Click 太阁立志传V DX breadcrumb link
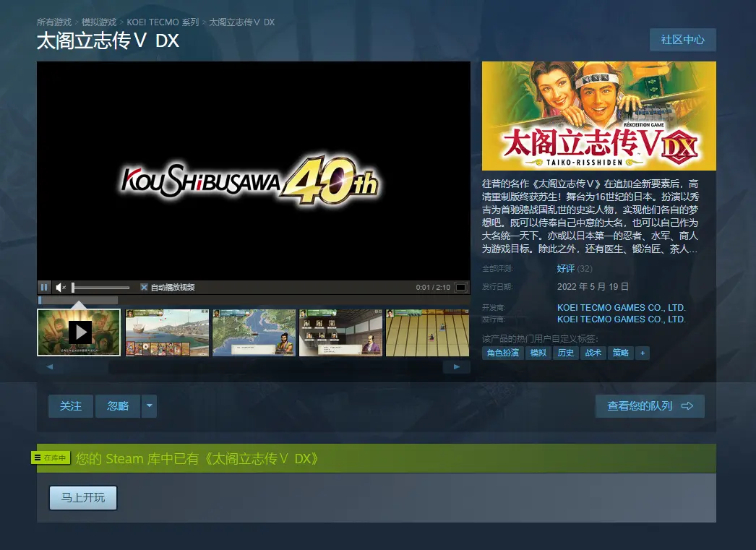756x550 pixels. [x=242, y=22]
